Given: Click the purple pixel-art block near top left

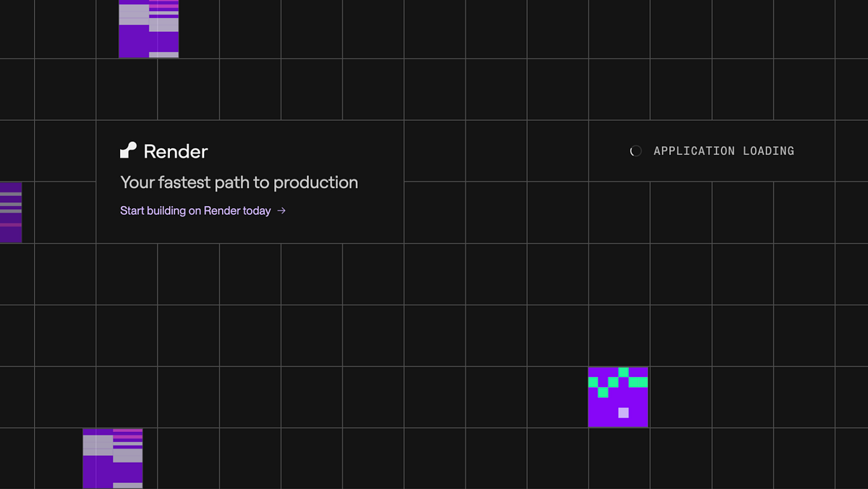Looking at the screenshot, I should (148, 29).
